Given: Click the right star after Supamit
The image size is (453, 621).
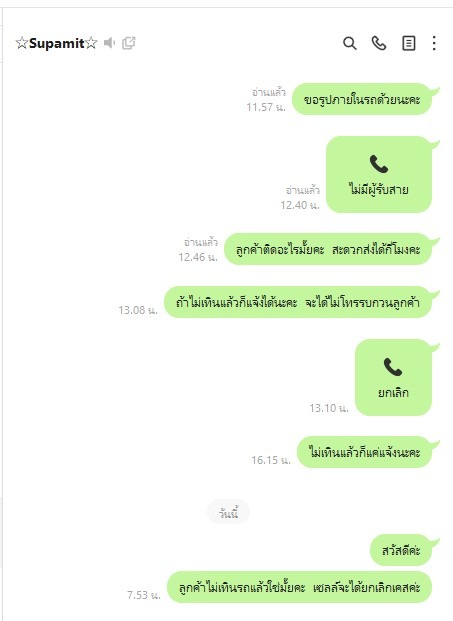Looking at the screenshot, I should pyautogui.click(x=91, y=43).
